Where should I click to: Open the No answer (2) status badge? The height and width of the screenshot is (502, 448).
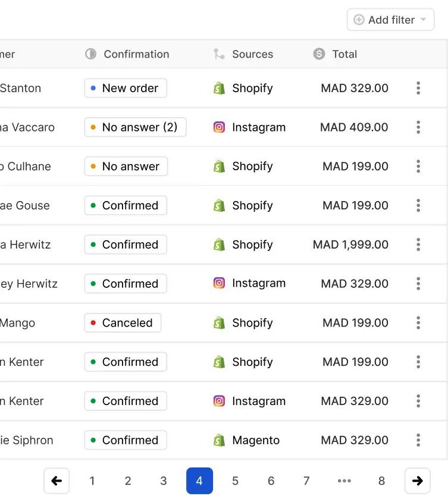click(135, 127)
